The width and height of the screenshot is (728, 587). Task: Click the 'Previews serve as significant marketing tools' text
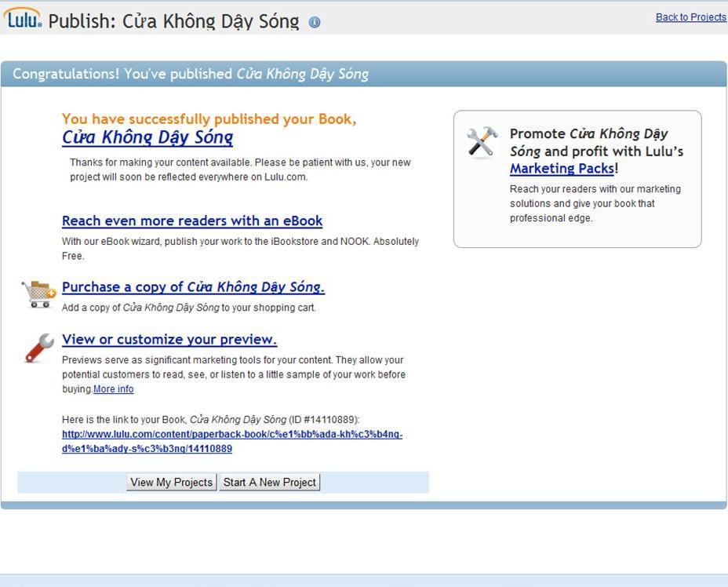point(234,374)
